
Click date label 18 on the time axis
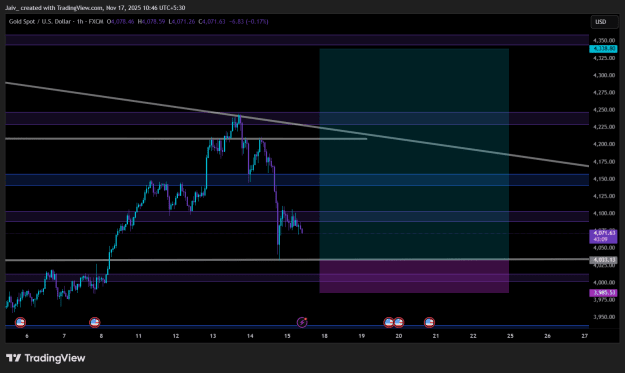coord(324,336)
